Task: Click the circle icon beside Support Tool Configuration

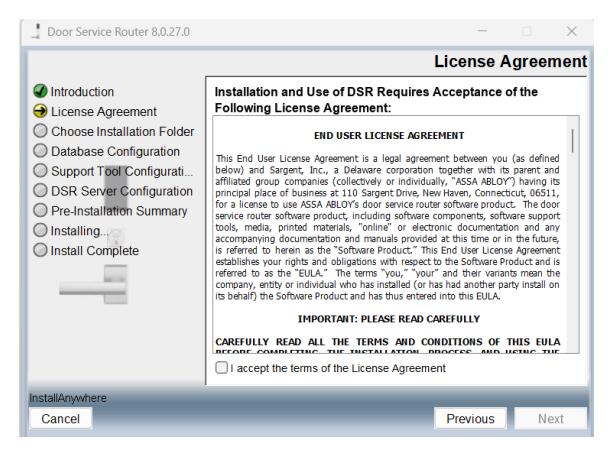Action: tap(40, 171)
